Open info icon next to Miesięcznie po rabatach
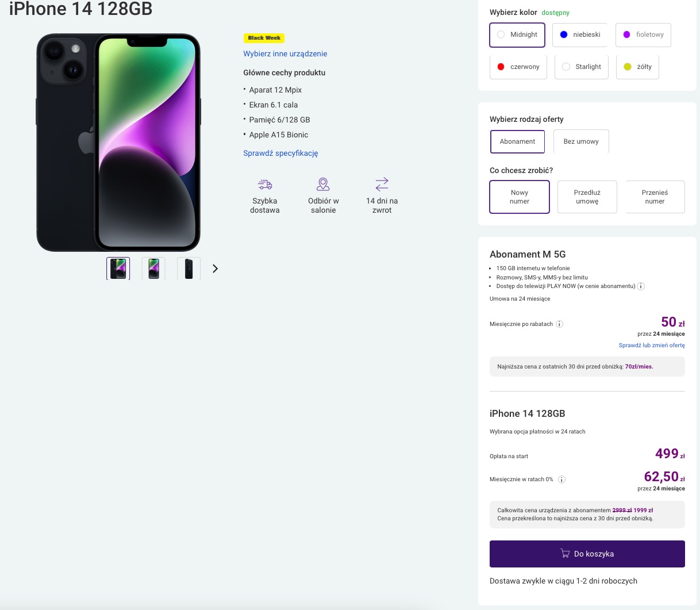Viewport: 700px width, 610px height. [559, 324]
